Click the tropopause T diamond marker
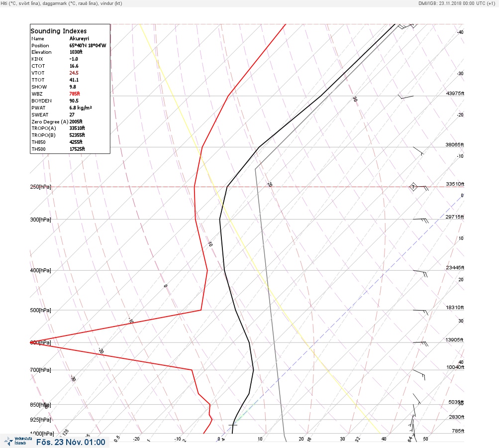This screenshot has height=448, width=499. tap(413, 187)
